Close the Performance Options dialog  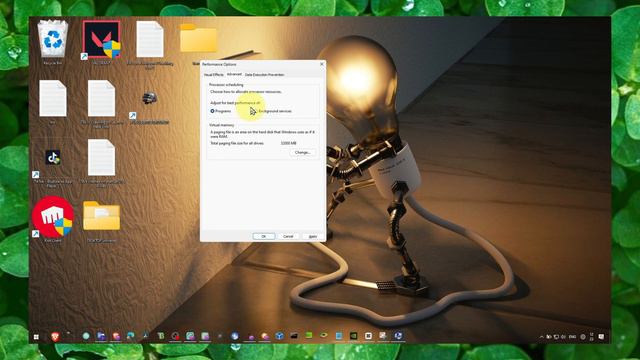[322, 64]
